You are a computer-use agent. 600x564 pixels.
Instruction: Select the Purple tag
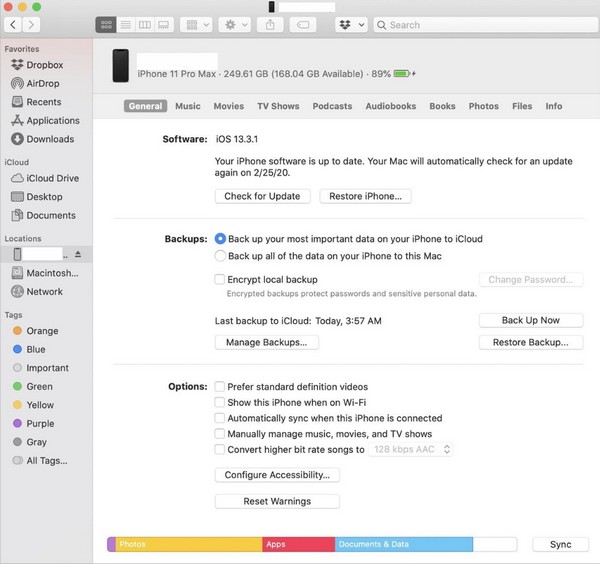click(33, 424)
